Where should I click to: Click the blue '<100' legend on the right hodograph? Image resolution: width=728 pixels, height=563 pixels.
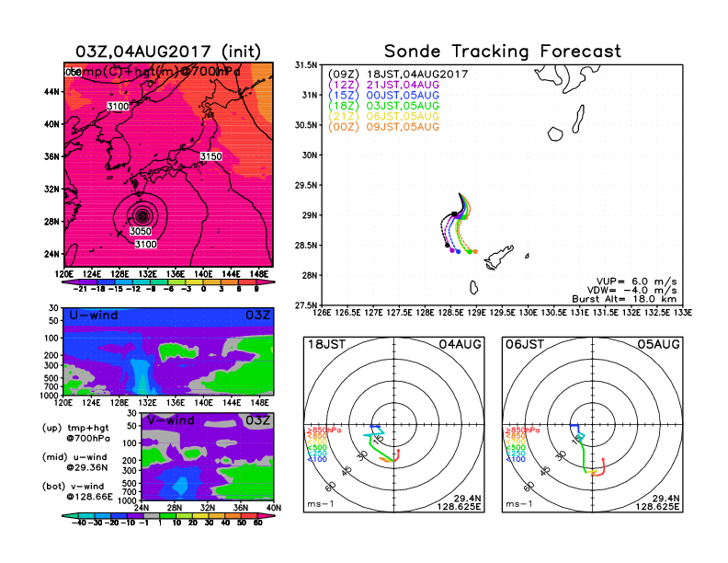pos(516,459)
